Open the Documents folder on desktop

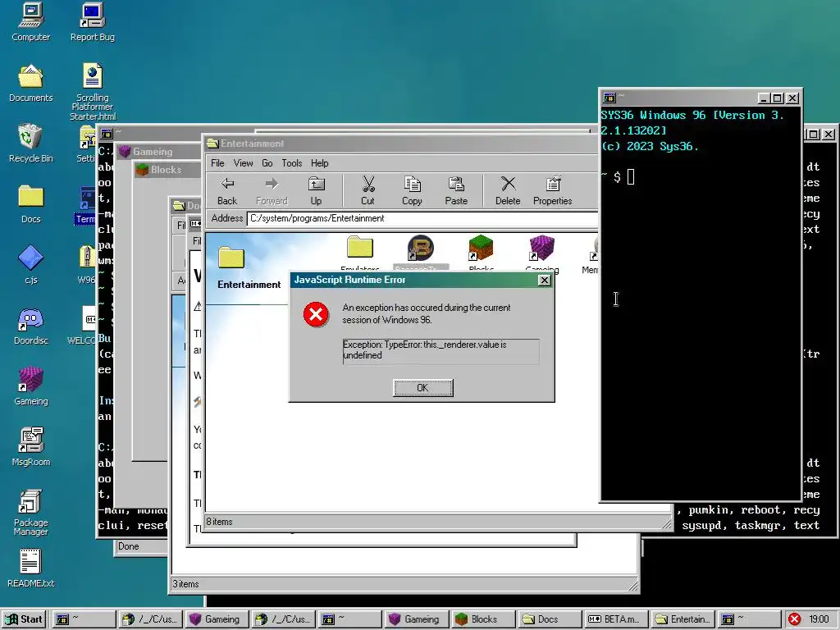(30, 83)
